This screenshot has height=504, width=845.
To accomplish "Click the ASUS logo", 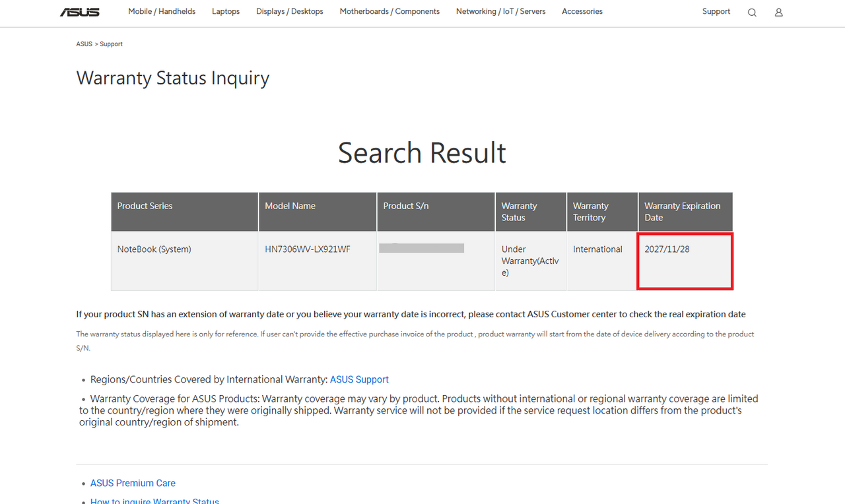I will pos(80,12).
